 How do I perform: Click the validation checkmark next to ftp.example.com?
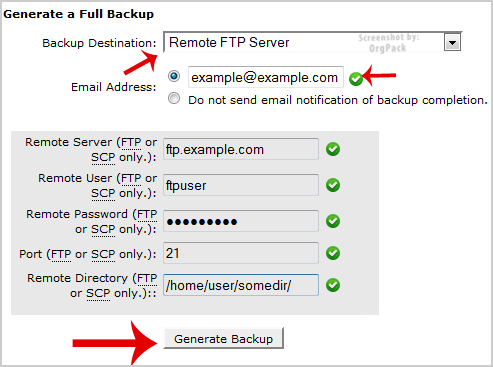click(333, 149)
